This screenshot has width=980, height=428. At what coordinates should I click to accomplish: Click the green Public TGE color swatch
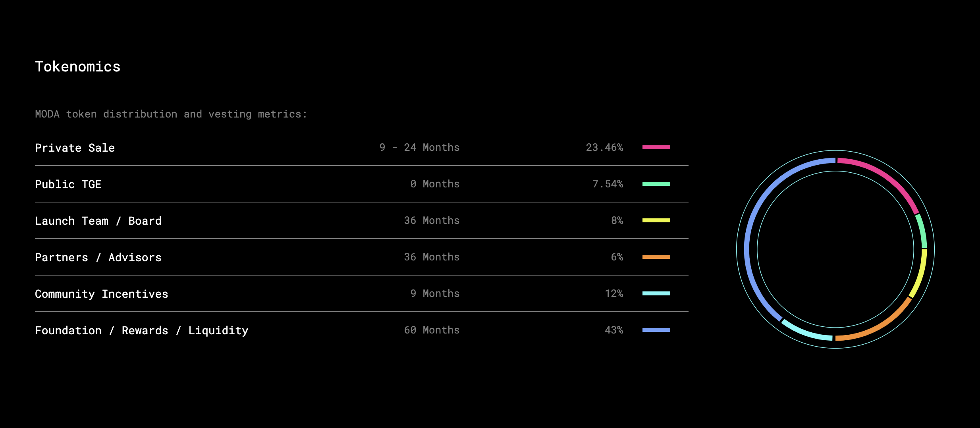click(656, 184)
